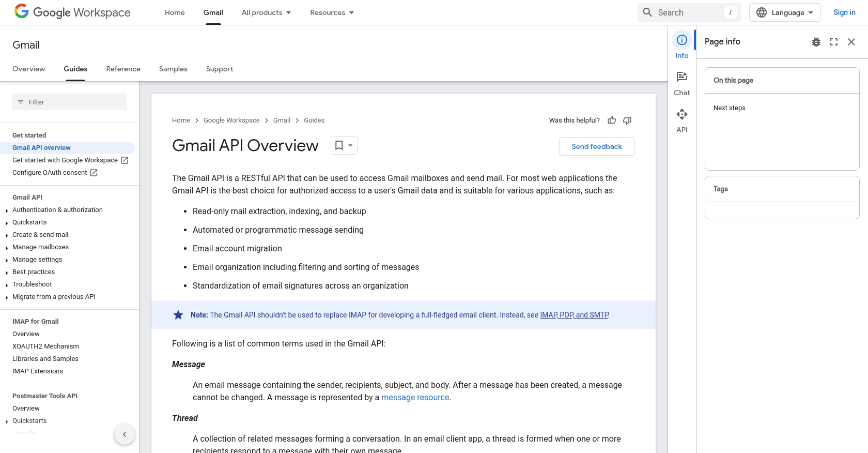Open the Resources dropdown
Image resolution: width=868 pixels, height=453 pixels.
[x=332, y=12]
